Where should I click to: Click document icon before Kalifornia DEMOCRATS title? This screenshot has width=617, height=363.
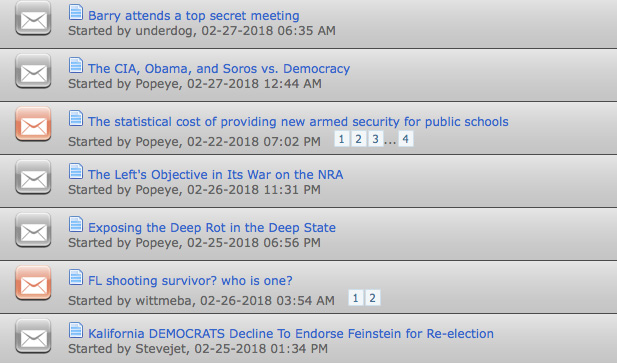point(76,330)
